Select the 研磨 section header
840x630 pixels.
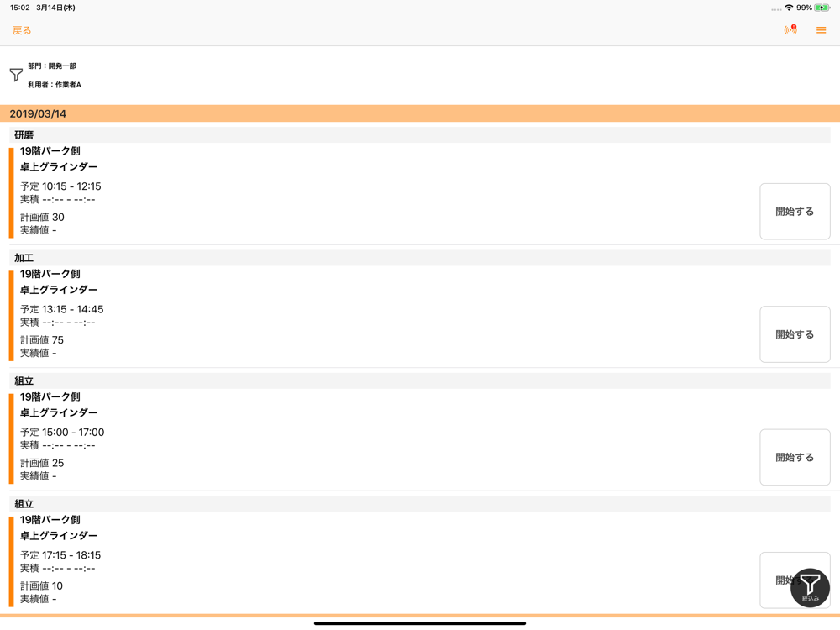pos(420,135)
